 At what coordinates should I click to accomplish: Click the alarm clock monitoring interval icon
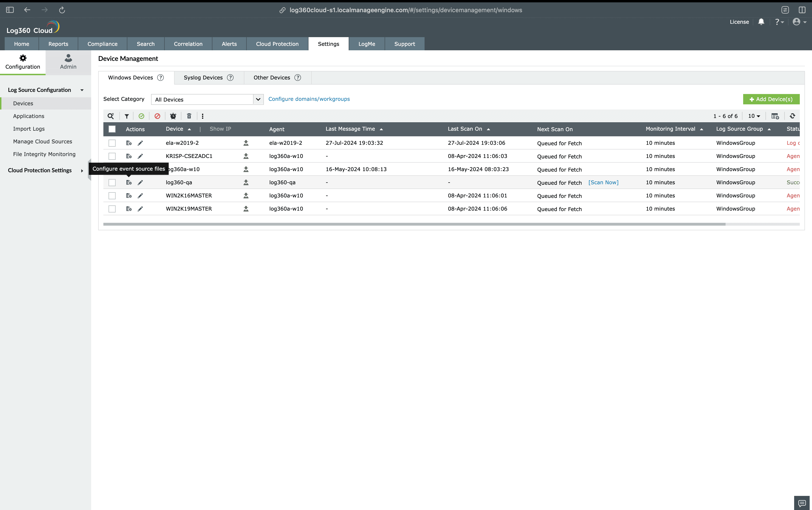173,116
